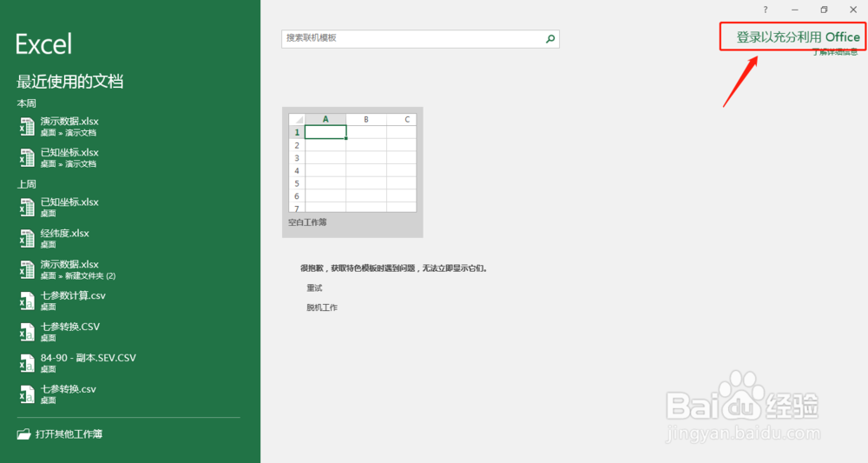Open the 了解详细信息 link
The height and width of the screenshot is (463, 868).
[x=835, y=51]
